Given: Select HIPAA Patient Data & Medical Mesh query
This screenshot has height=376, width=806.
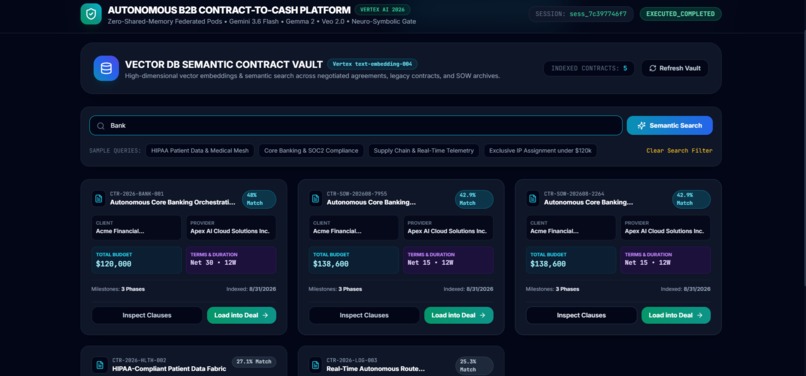Looking at the screenshot, I should pyautogui.click(x=200, y=151).
